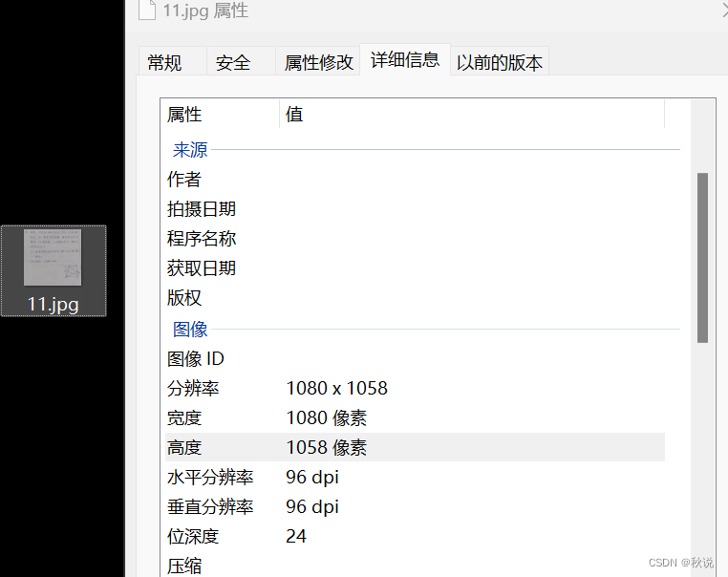728x577 pixels.
Task: Select the 压缩 property row
Action: (x=415, y=566)
